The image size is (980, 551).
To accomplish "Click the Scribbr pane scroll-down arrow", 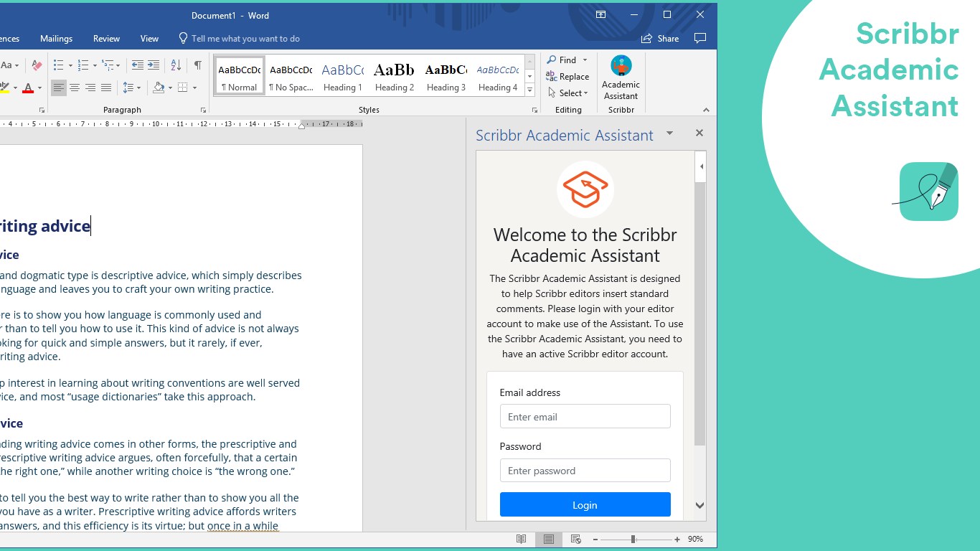I will [x=700, y=505].
